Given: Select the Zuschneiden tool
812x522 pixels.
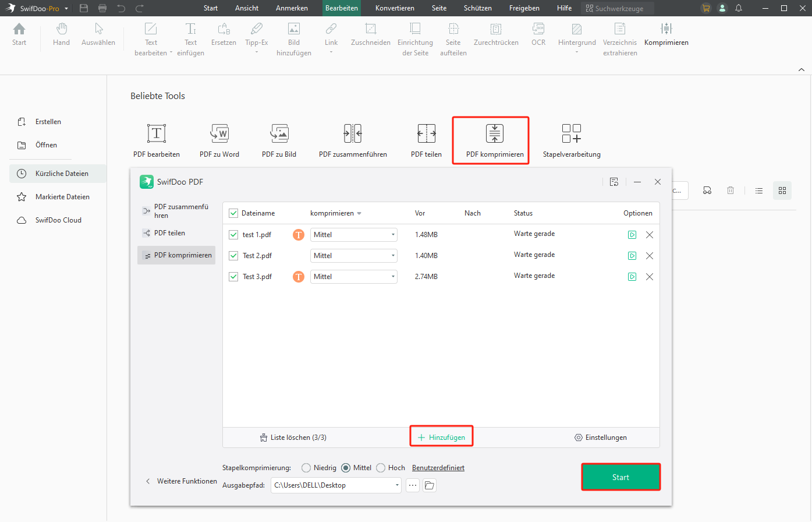Looking at the screenshot, I should click(371, 34).
